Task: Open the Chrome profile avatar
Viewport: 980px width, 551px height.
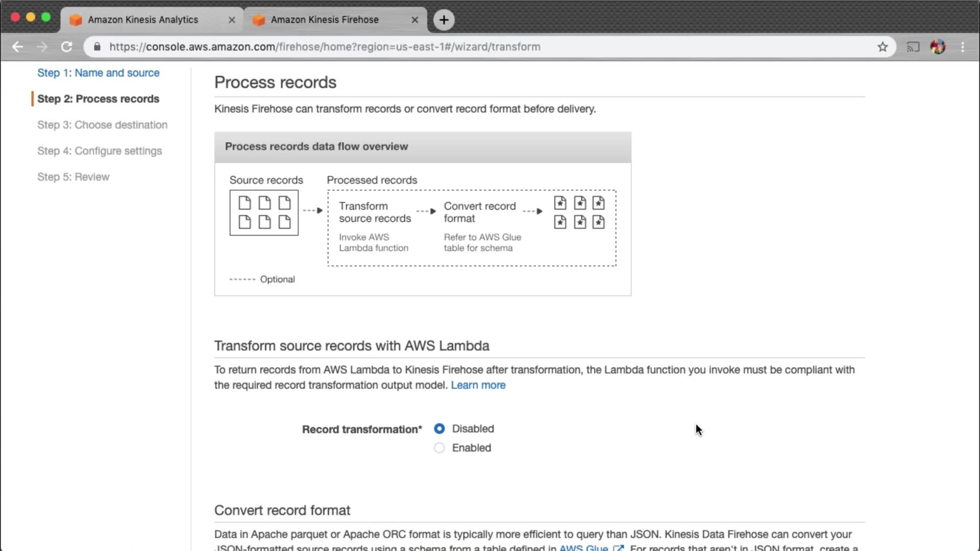Action: 938,47
